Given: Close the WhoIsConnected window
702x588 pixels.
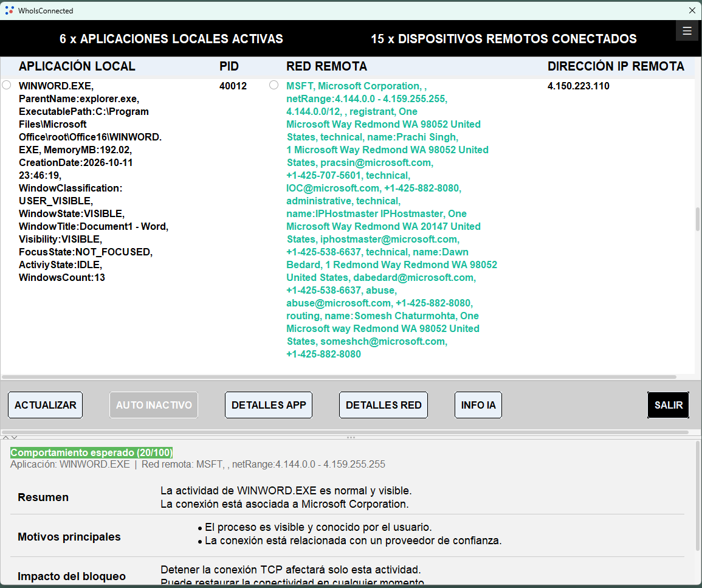Looking at the screenshot, I should pos(692,10).
